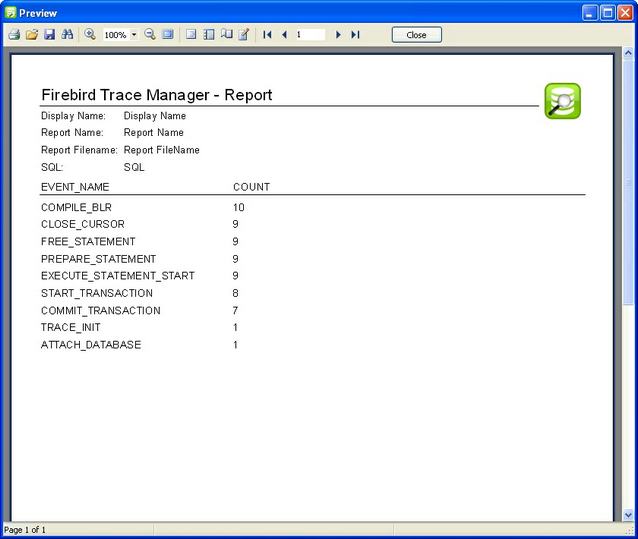Viewport: 638px width, 539px height.
Task: Click the 'SQL:' label
Action: (x=52, y=167)
